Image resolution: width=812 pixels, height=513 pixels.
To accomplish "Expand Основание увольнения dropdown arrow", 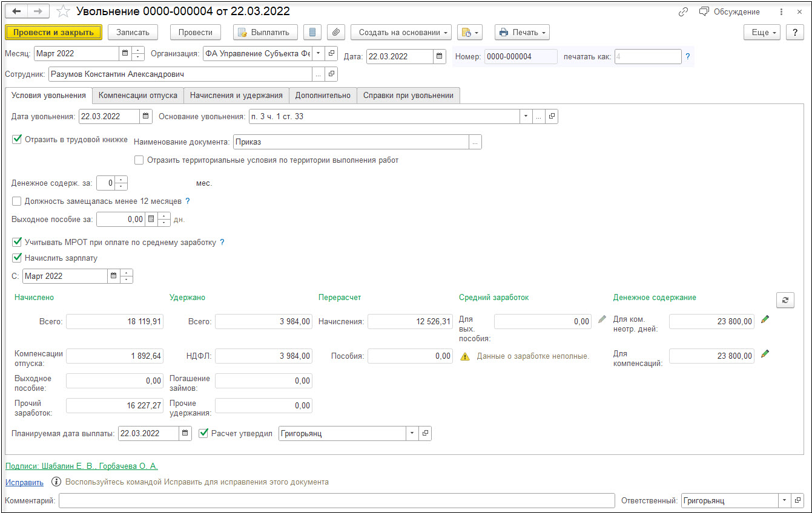I will coord(526,116).
